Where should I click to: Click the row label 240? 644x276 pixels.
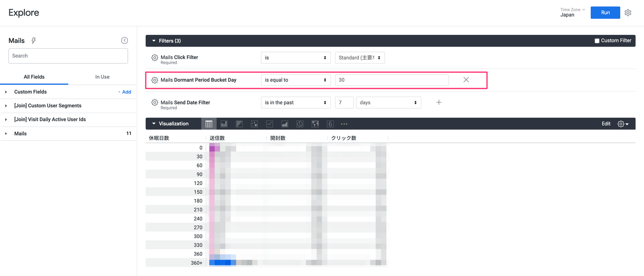(198, 219)
